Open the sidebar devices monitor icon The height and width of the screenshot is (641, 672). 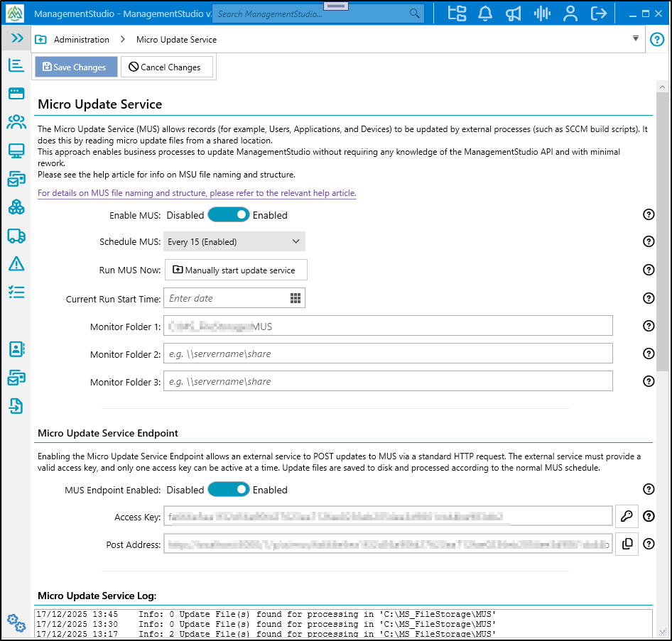coord(16,150)
